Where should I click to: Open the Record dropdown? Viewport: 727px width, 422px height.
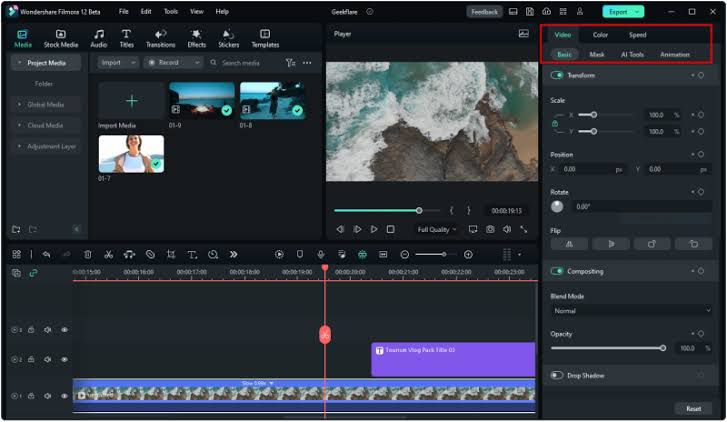(x=173, y=63)
